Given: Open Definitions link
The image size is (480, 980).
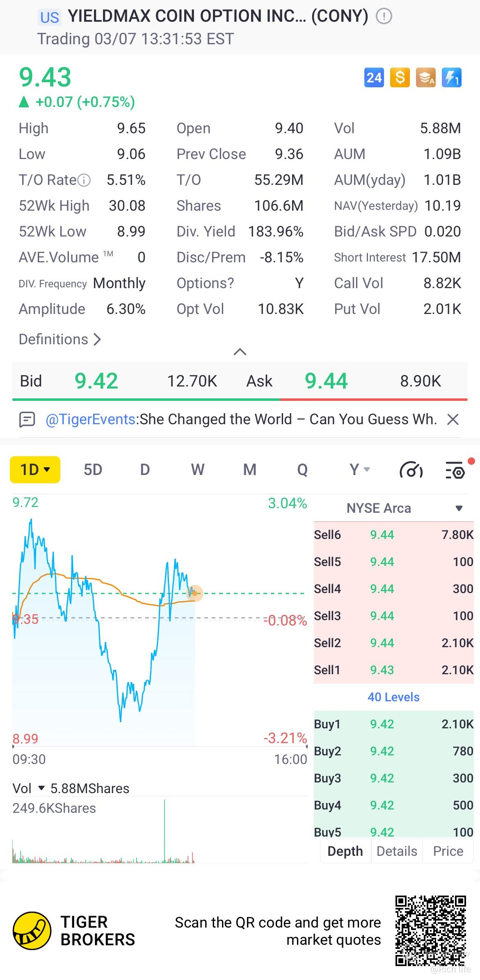Looking at the screenshot, I should (60, 339).
